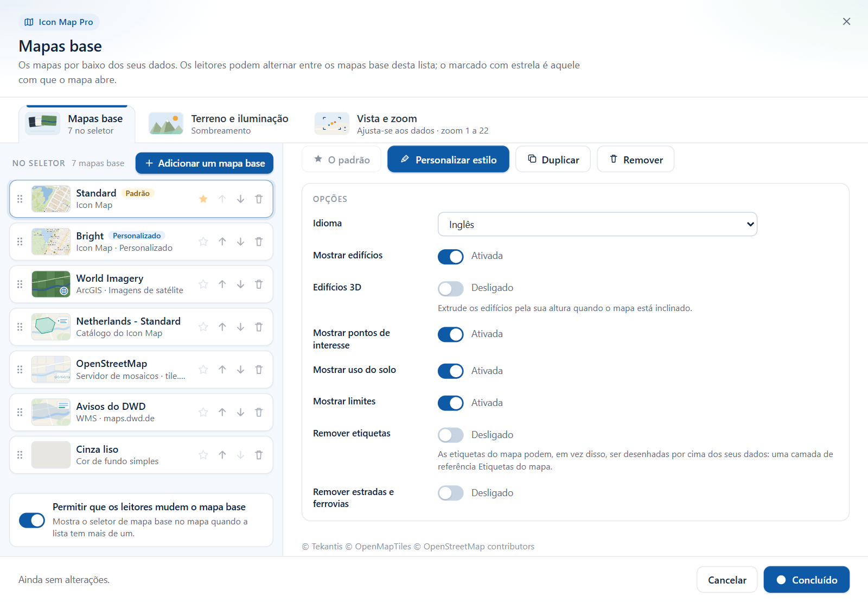Toggle Mostrar edifícios switch off
The image size is (868, 602).
pyautogui.click(x=451, y=256)
